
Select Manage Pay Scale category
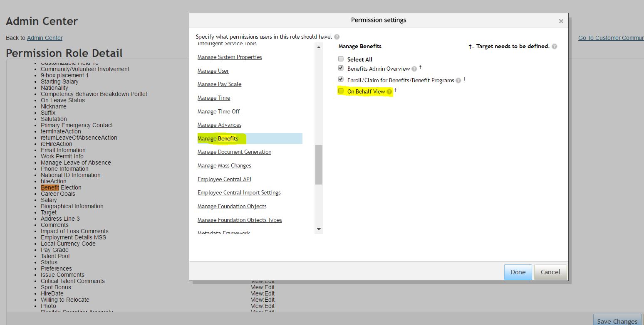pos(219,84)
